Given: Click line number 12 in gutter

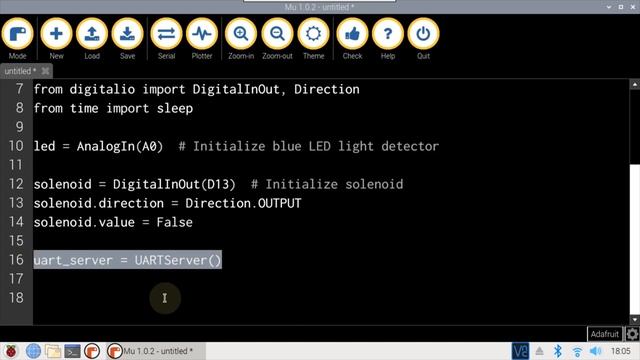Looking at the screenshot, I should 16,184.
